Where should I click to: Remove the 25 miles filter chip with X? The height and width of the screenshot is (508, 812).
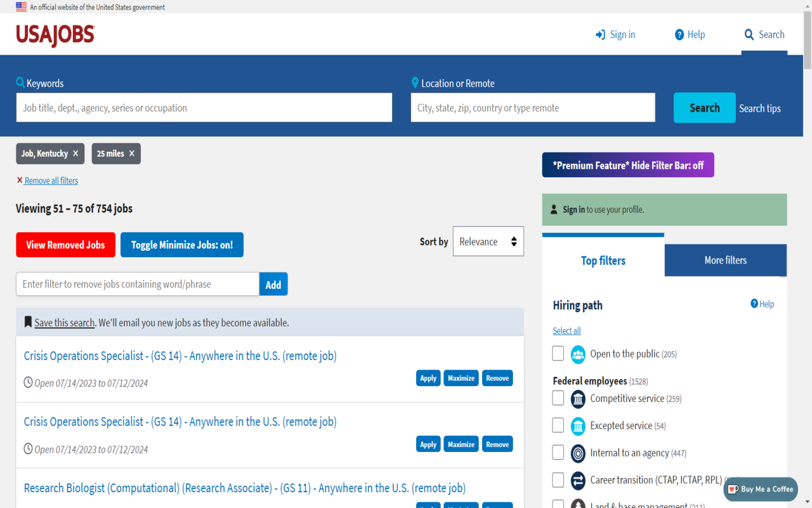coord(132,154)
